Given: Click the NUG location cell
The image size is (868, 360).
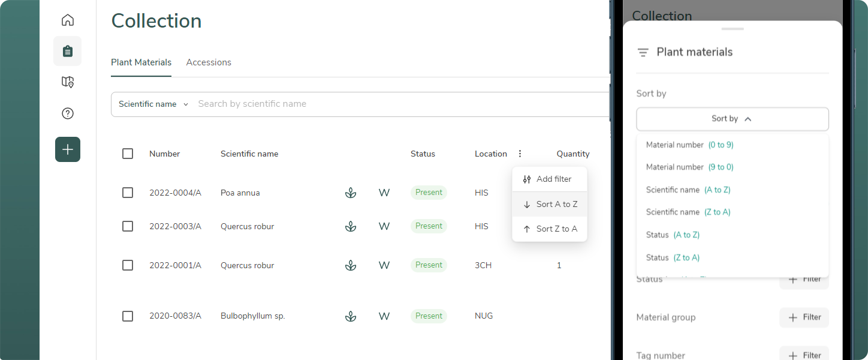Looking at the screenshot, I should 484,316.
